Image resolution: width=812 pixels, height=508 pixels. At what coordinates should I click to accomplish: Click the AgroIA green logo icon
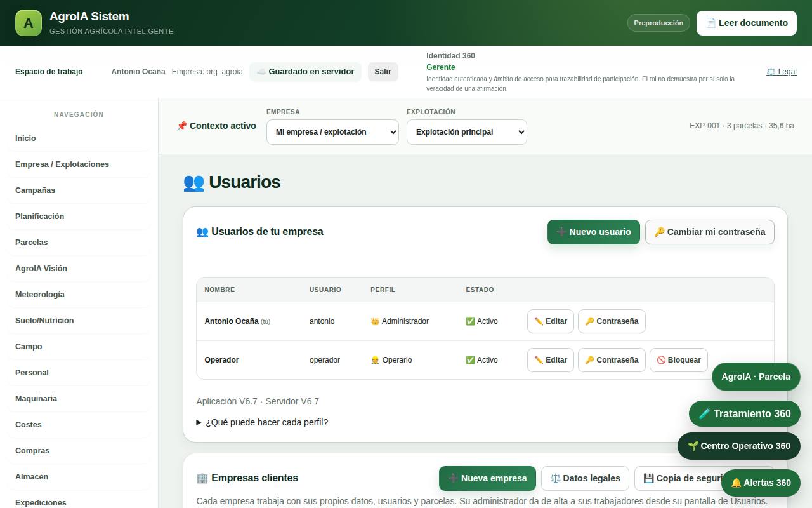click(x=29, y=23)
